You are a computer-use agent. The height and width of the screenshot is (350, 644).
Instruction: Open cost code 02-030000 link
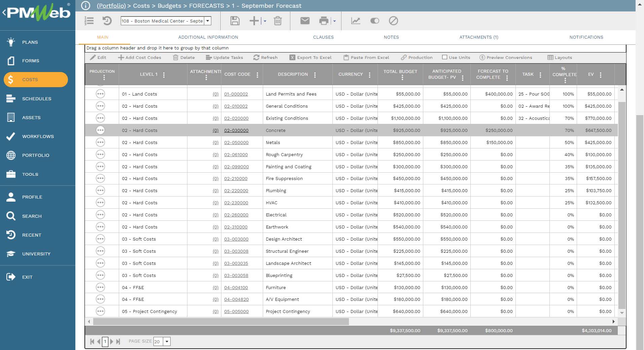[x=236, y=131]
